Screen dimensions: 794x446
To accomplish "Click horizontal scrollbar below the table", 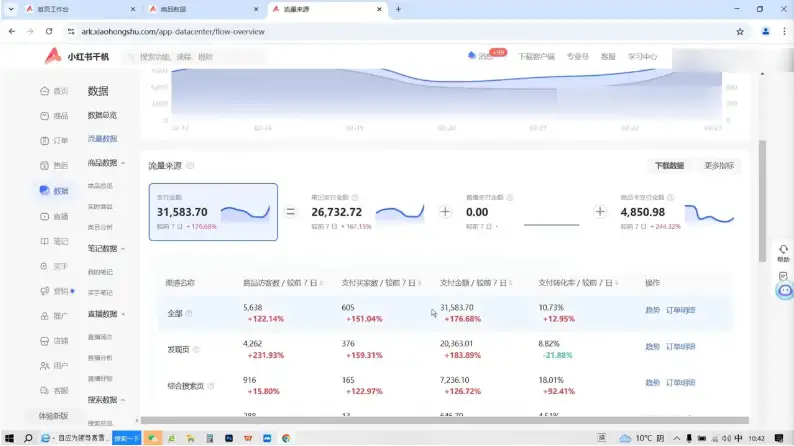I will pyautogui.click(x=445, y=420).
